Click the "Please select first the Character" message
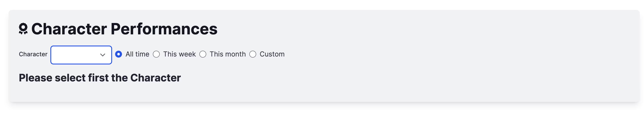Screen dimensions: 644x113 100,78
